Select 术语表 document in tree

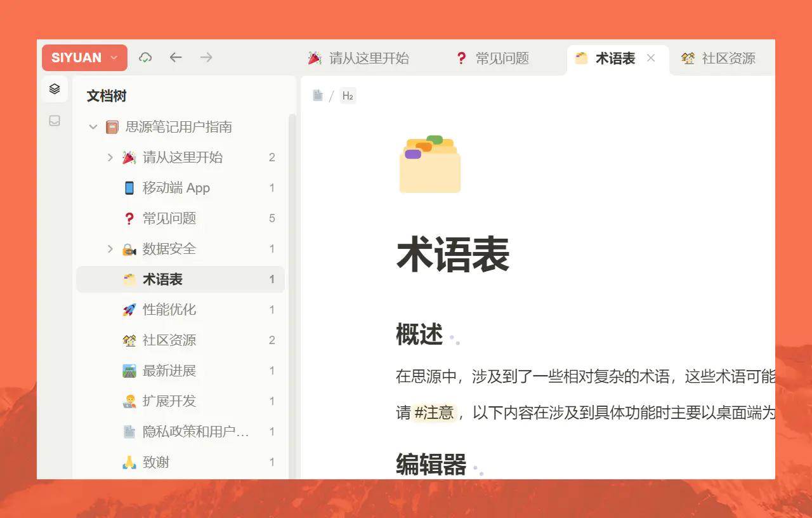tap(180, 279)
